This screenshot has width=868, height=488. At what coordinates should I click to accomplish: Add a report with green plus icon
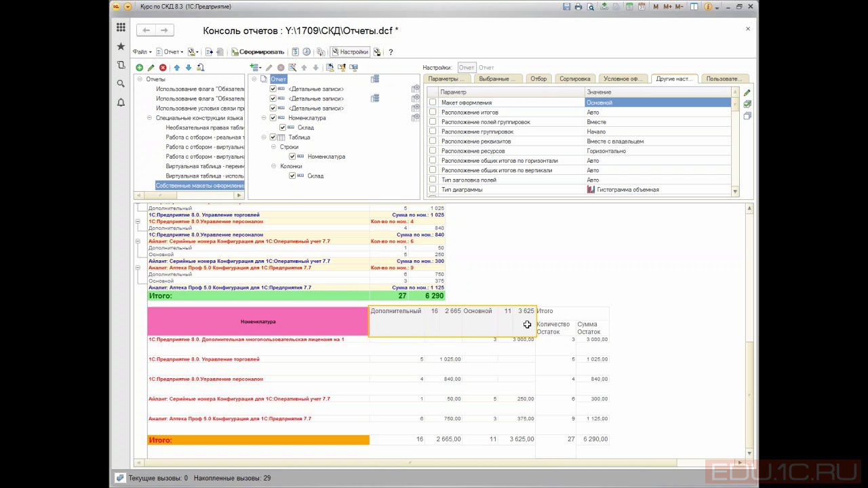tap(140, 68)
